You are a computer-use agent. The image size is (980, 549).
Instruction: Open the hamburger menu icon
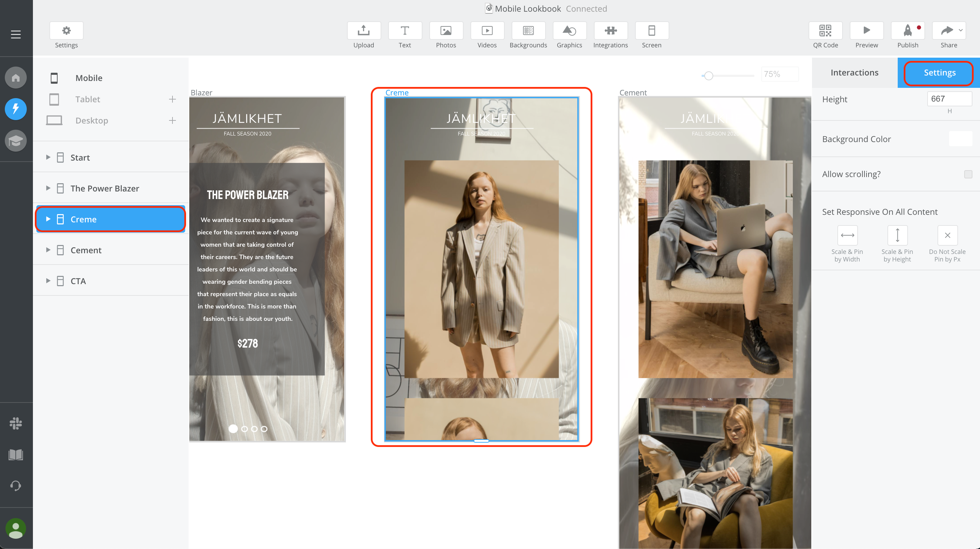15,34
